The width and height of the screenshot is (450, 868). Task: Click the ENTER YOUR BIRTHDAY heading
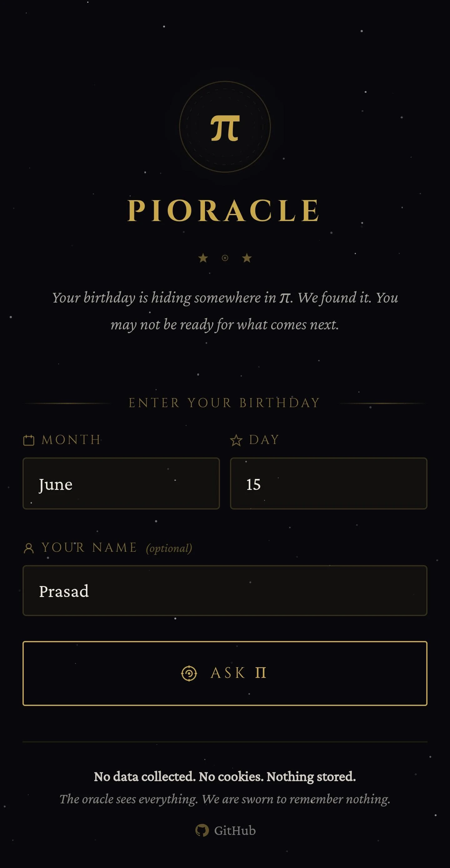(x=225, y=402)
